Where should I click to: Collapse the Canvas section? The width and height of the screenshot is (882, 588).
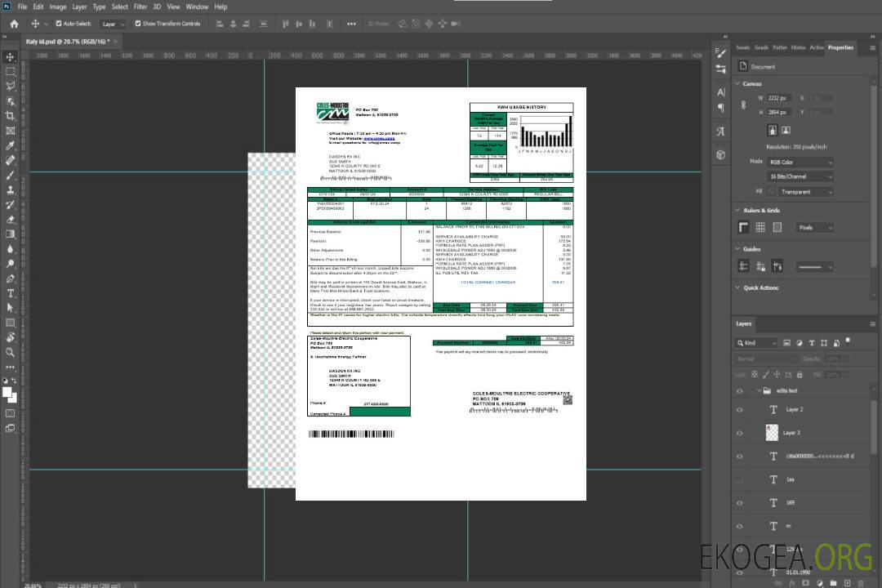pos(738,83)
